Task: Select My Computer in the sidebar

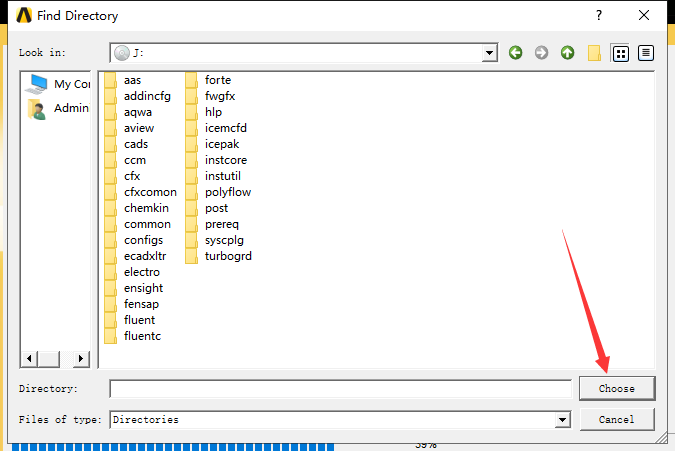Action: 57,84
